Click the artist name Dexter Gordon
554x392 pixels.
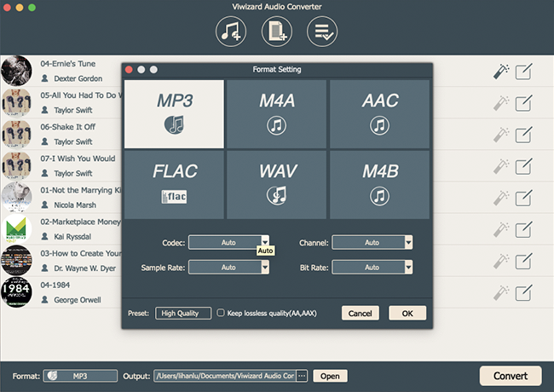click(x=78, y=78)
